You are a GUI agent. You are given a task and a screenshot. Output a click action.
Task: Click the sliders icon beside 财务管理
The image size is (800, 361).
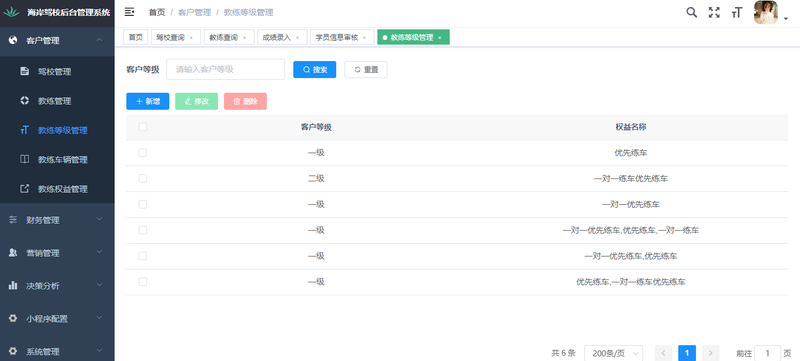pyautogui.click(x=13, y=220)
